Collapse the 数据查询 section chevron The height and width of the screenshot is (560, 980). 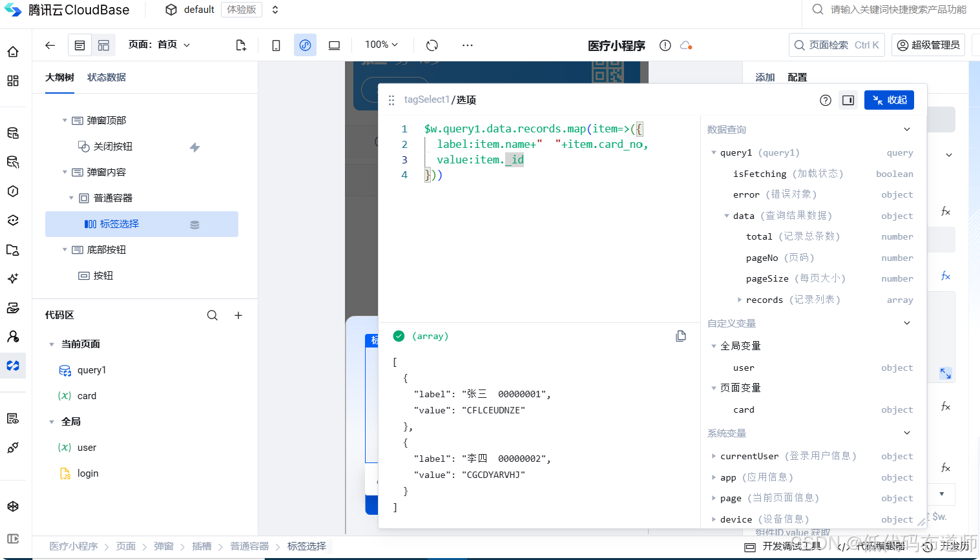click(x=907, y=129)
